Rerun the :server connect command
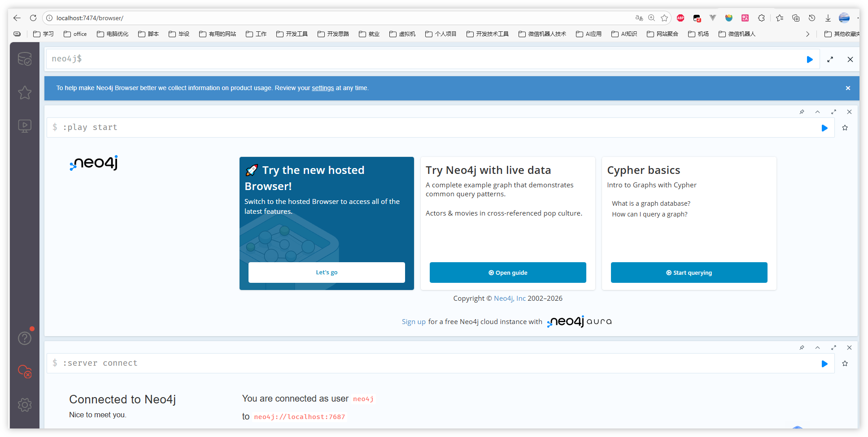868x437 pixels. [x=824, y=364]
